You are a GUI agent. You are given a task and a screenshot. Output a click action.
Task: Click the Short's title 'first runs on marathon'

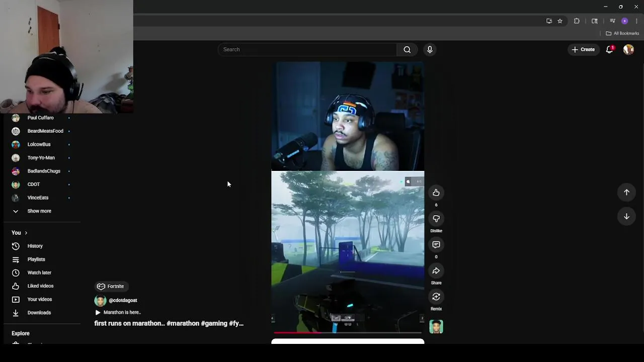169,323
